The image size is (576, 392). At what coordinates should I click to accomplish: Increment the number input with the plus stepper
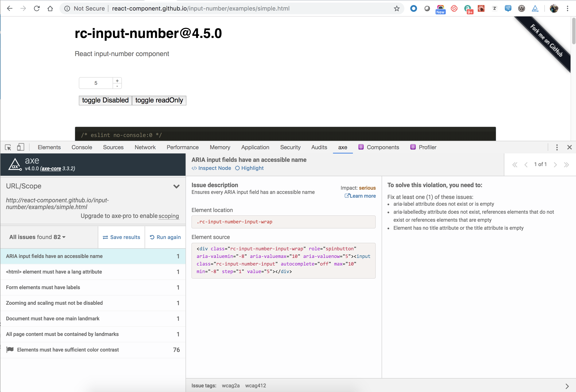117,81
